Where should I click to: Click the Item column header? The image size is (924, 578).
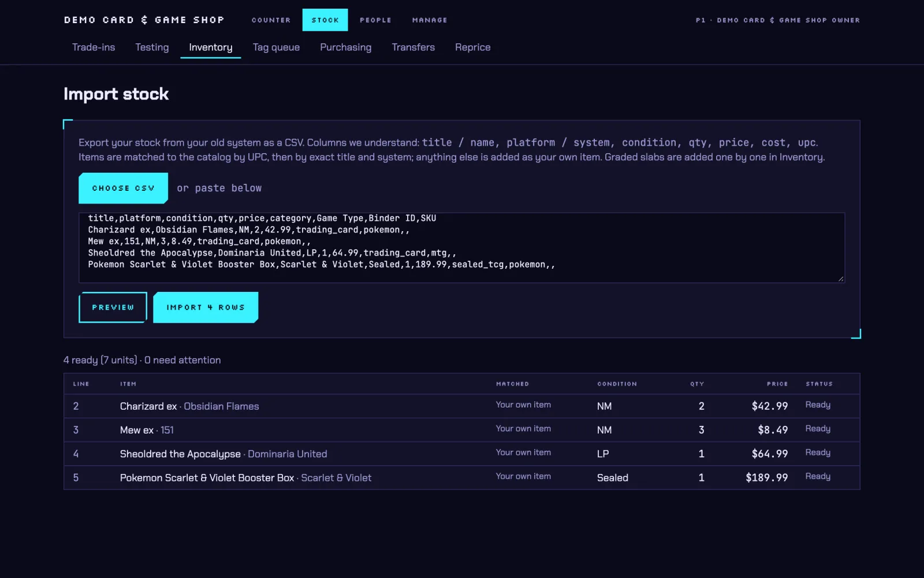[x=128, y=384]
